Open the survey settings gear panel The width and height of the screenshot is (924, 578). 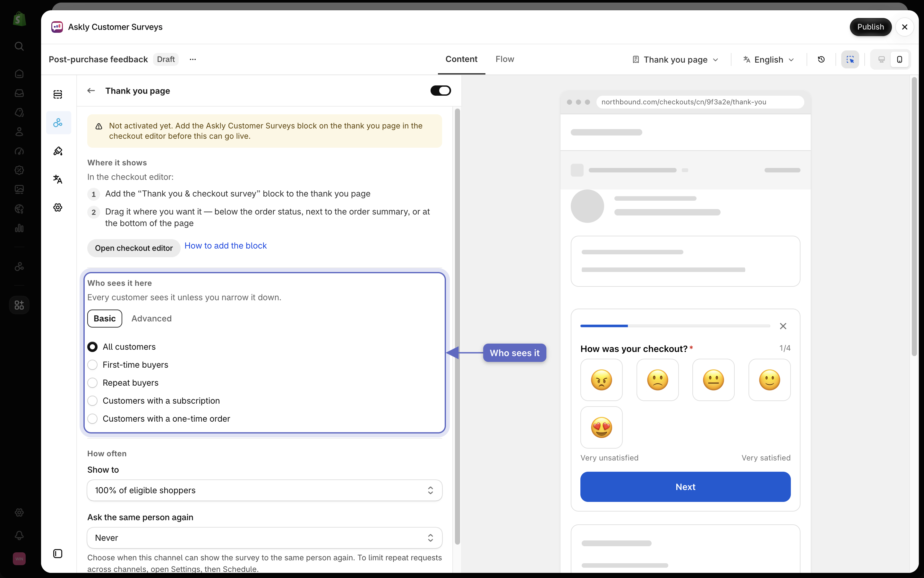[58, 207]
